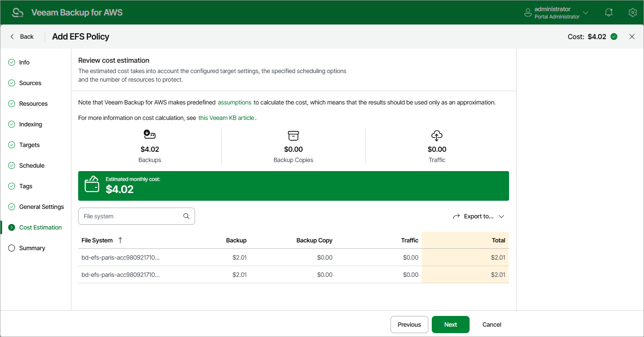This screenshot has height=337, width=644.
Task: Click the administrator user avatar icon
Action: point(528,12)
